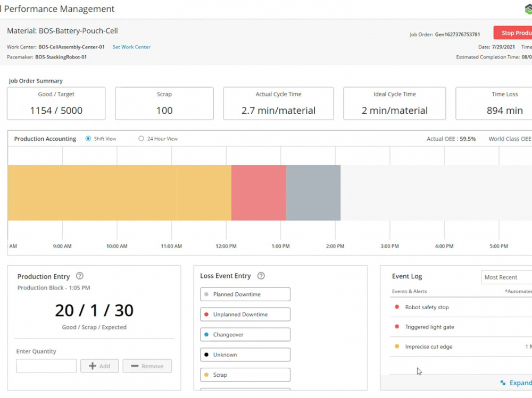532x398 pixels.
Task: Click the red dot beside Triggered light gate
Action: [397, 326]
